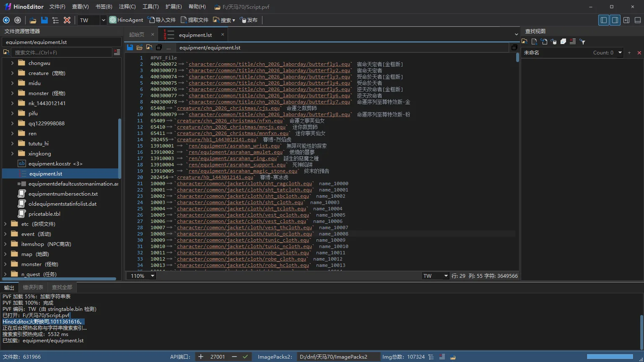This screenshot has width=644, height=362.
Task: Click the red X icon in main toolbar
Action: pyautogui.click(x=67, y=20)
